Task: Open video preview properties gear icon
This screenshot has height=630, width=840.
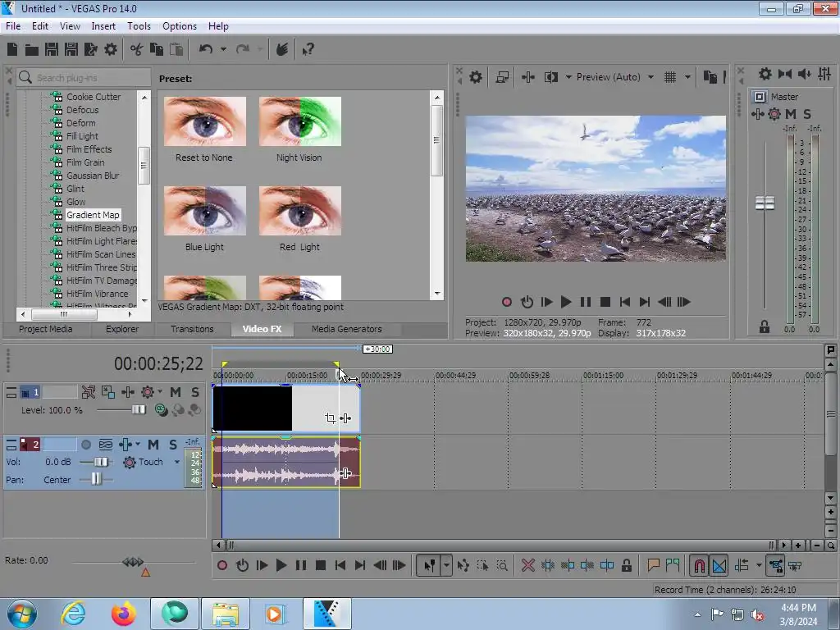Action: click(x=476, y=77)
